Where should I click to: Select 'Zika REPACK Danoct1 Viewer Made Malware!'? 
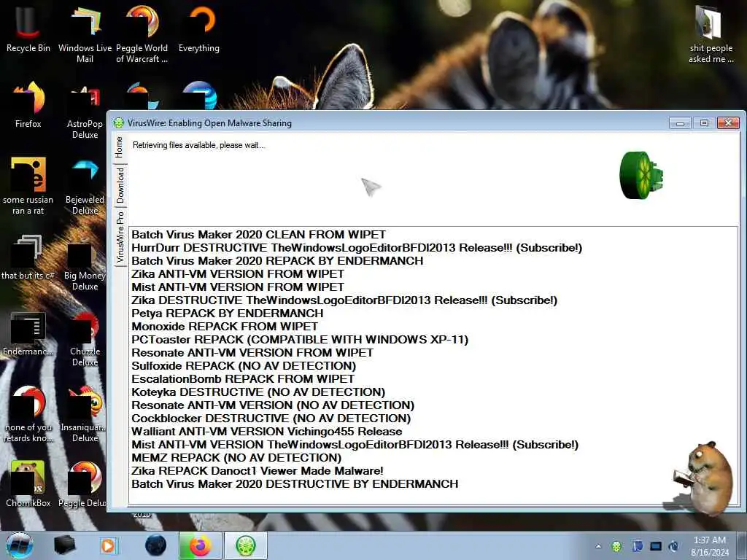(x=258, y=471)
